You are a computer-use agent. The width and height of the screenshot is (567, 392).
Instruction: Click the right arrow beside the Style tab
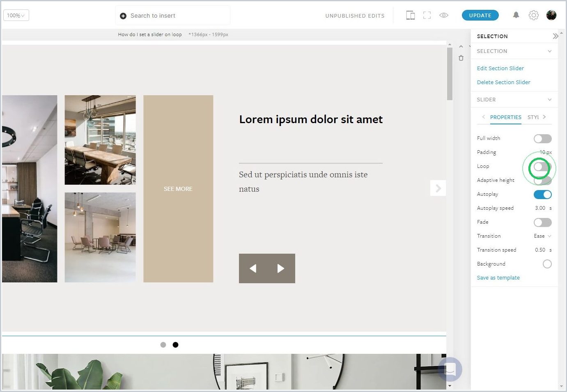544,117
